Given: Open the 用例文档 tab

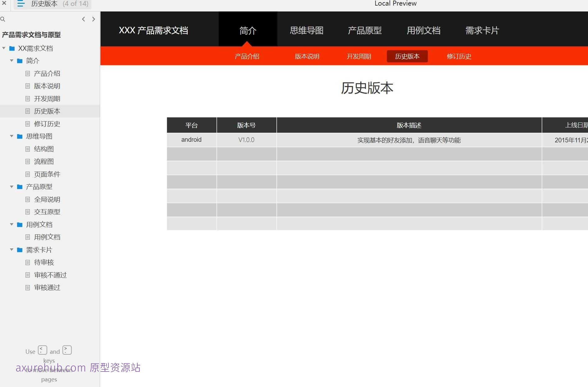Looking at the screenshot, I should [x=423, y=30].
